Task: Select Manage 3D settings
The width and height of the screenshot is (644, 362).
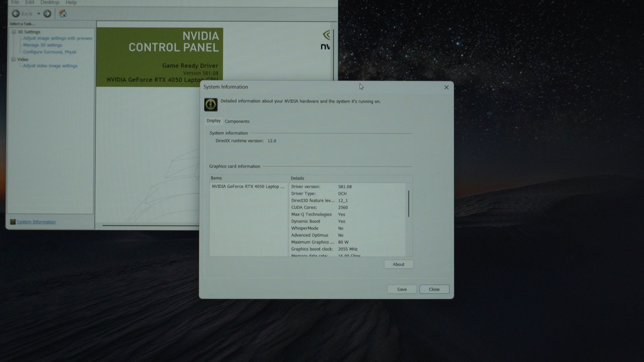Action: pos(43,45)
